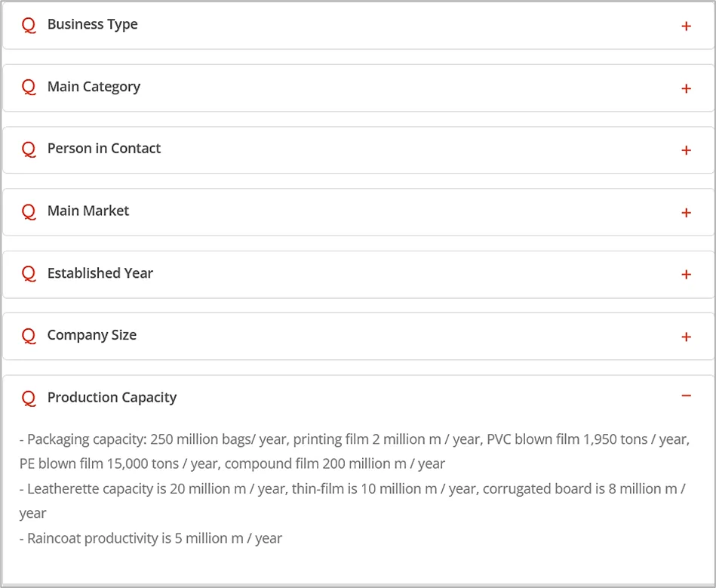Click Q icon next to Production Capacity
The width and height of the screenshot is (716, 588).
click(29, 399)
